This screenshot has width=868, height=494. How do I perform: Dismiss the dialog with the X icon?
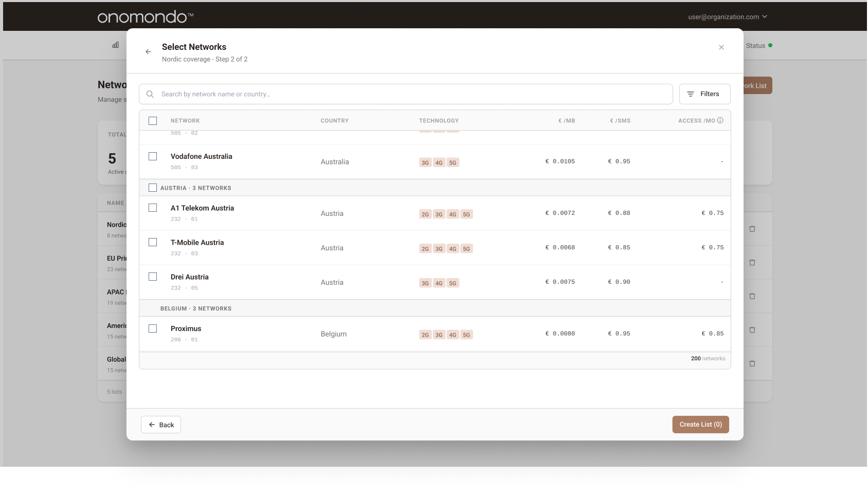721,47
